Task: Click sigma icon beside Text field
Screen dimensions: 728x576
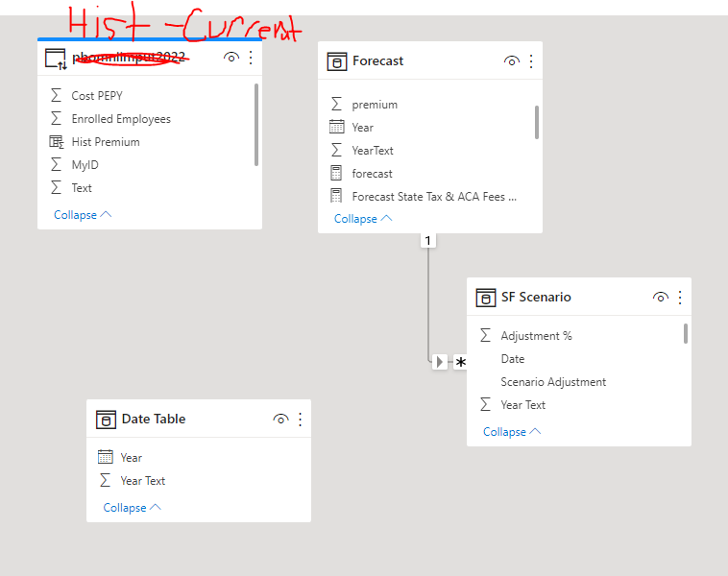Action: coord(56,187)
